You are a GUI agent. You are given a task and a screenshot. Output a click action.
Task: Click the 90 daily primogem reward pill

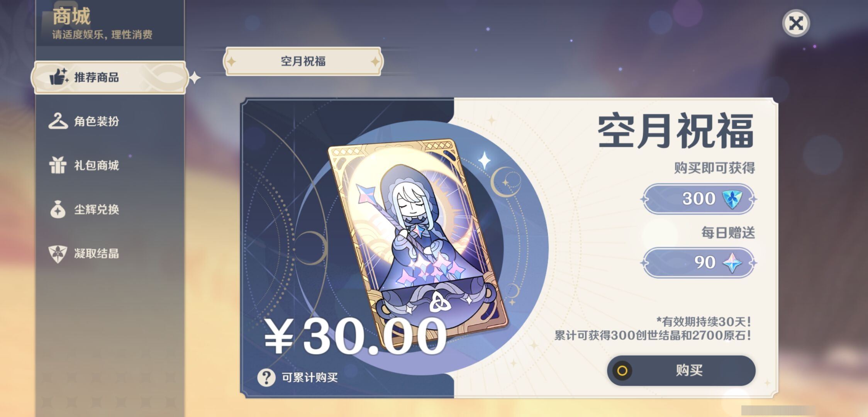[698, 263]
